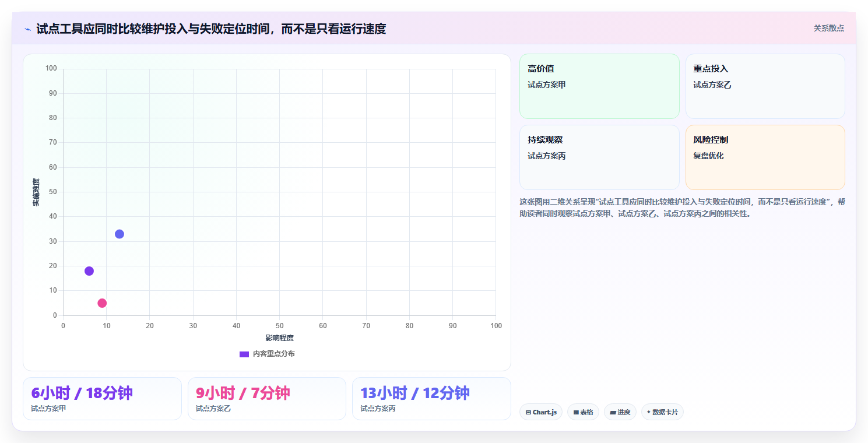Click 试点方案乙 under 重点投入
The height and width of the screenshot is (443, 868).
click(712, 85)
